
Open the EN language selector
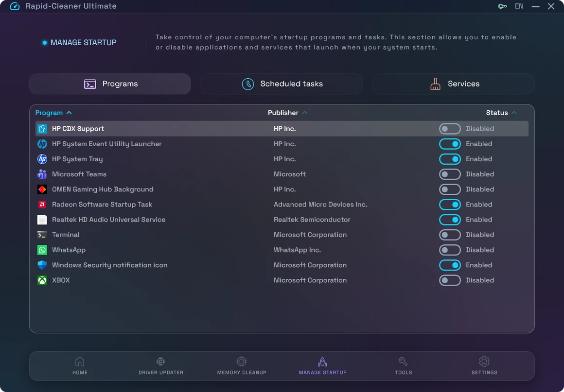519,6
